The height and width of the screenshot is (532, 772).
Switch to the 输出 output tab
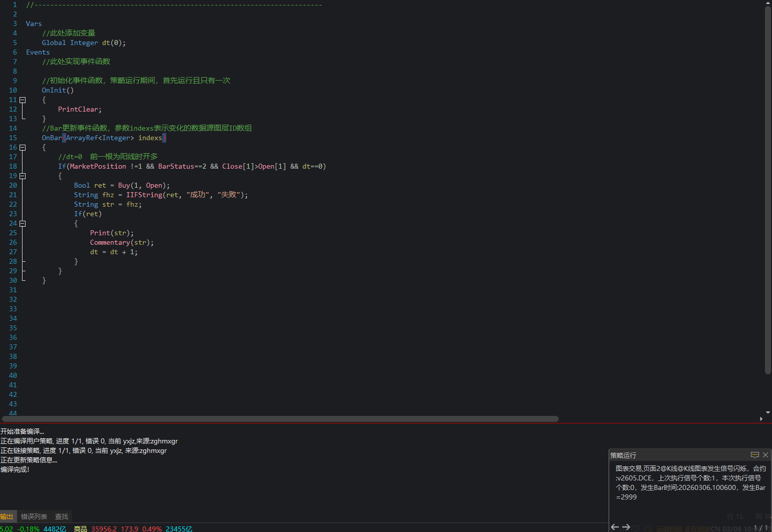pyautogui.click(x=7, y=516)
